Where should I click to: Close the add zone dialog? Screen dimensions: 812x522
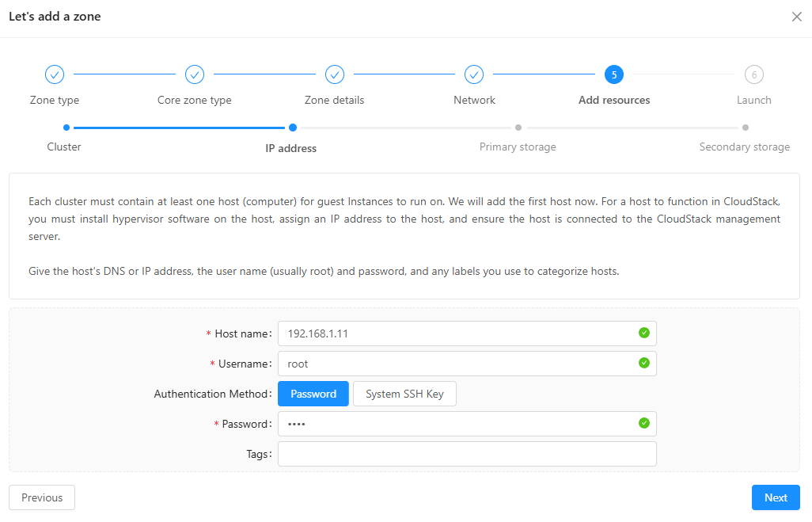click(x=796, y=17)
